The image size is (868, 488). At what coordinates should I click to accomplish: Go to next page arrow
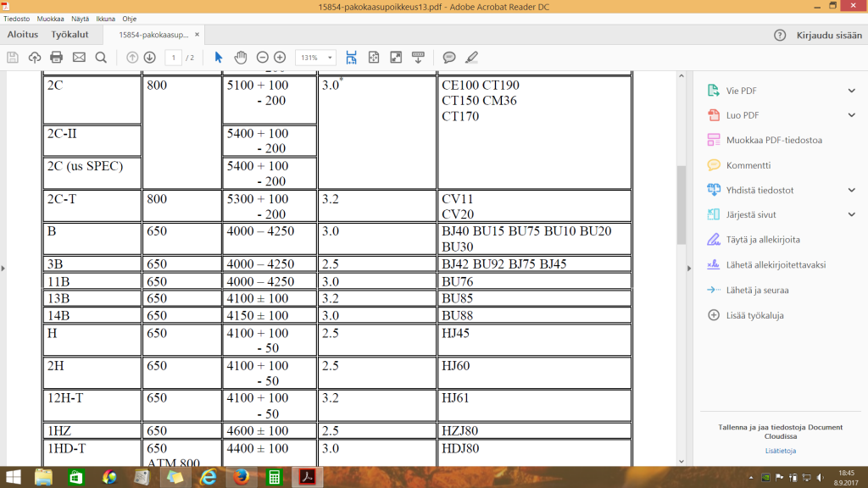tap(150, 58)
